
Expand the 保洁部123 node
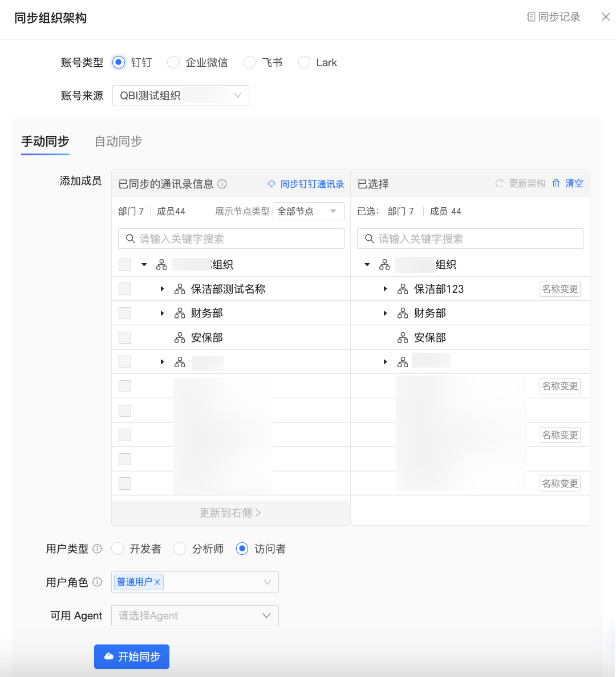coord(385,289)
